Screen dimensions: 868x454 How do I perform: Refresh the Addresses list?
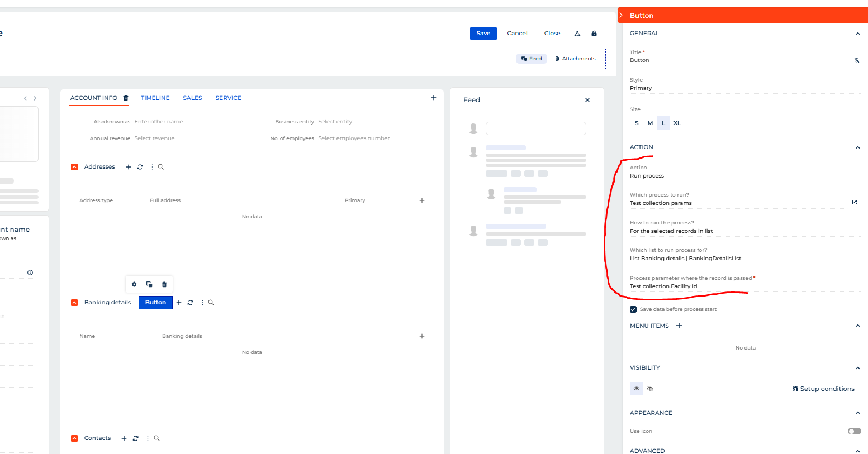(140, 167)
